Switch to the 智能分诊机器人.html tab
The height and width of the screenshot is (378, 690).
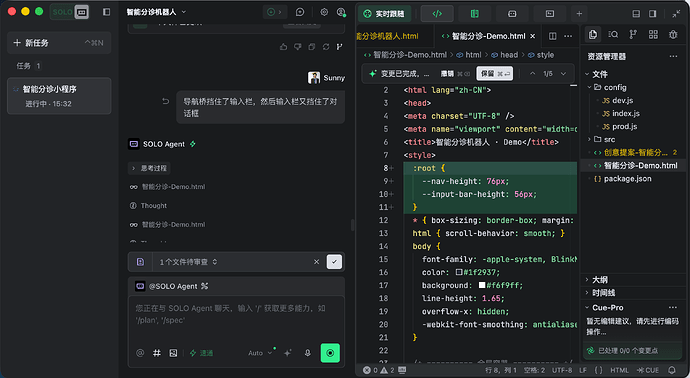tap(388, 36)
